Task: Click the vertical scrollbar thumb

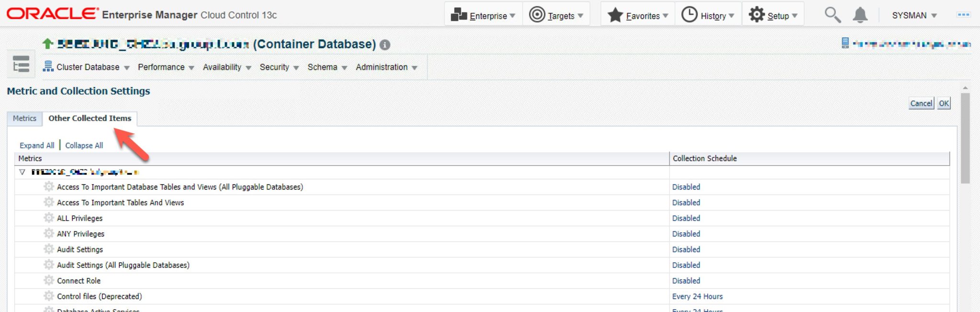Action: [x=965, y=139]
